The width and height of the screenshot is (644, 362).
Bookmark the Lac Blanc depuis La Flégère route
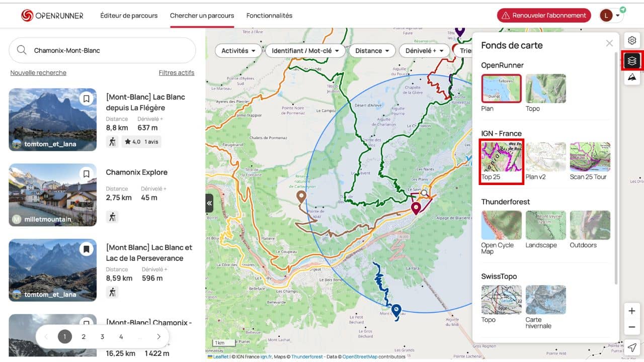point(86,99)
